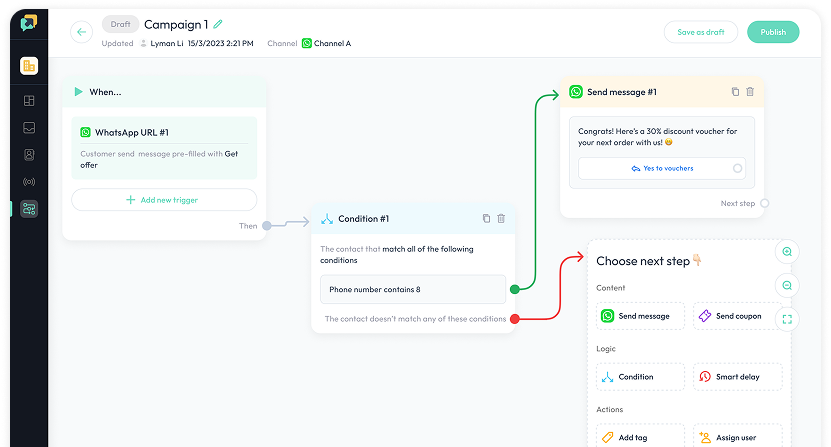Delete the Send message #1 node
831x447 pixels.
750,92
